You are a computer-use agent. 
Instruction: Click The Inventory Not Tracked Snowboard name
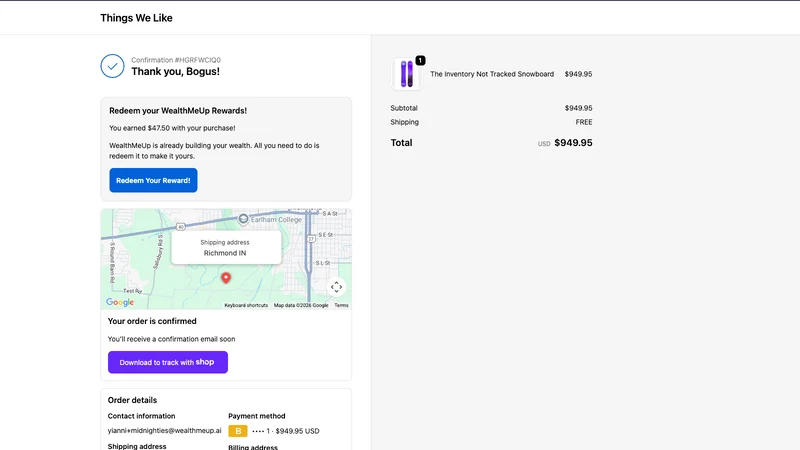point(492,74)
